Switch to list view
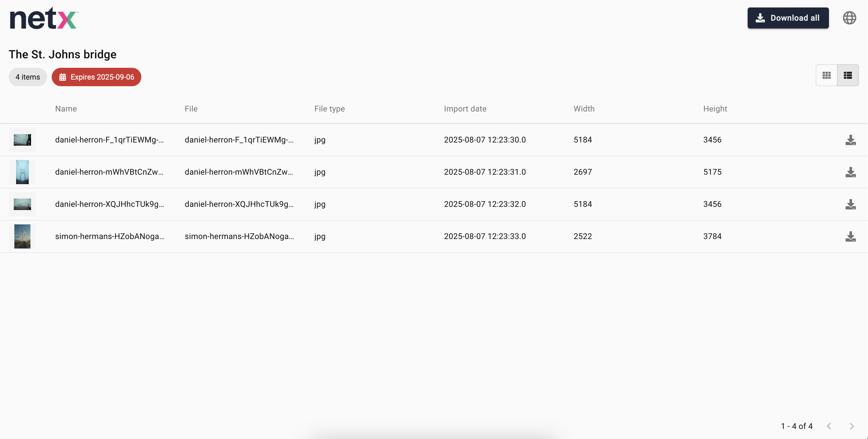 [847, 75]
